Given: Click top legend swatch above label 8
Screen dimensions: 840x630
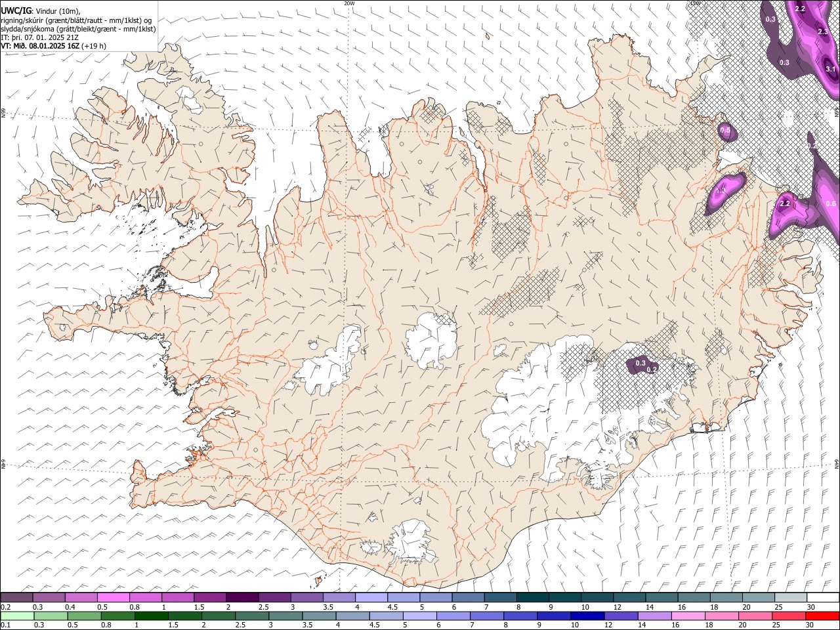Looking at the screenshot, I should click(x=533, y=597).
